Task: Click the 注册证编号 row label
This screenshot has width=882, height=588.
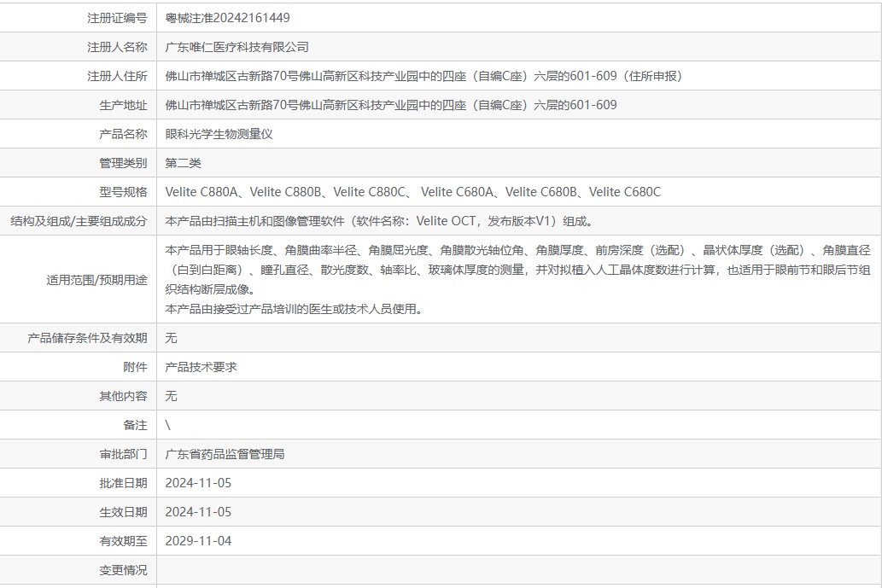Action: (117, 18)
